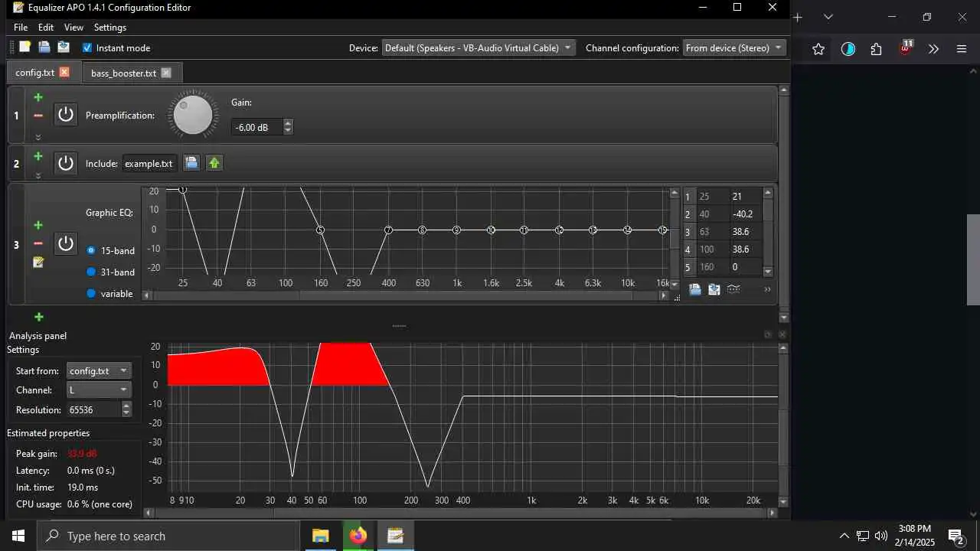Toggle power button of Include filter
Viewport: 980px width, 551px height.
[x=66, y=163]
